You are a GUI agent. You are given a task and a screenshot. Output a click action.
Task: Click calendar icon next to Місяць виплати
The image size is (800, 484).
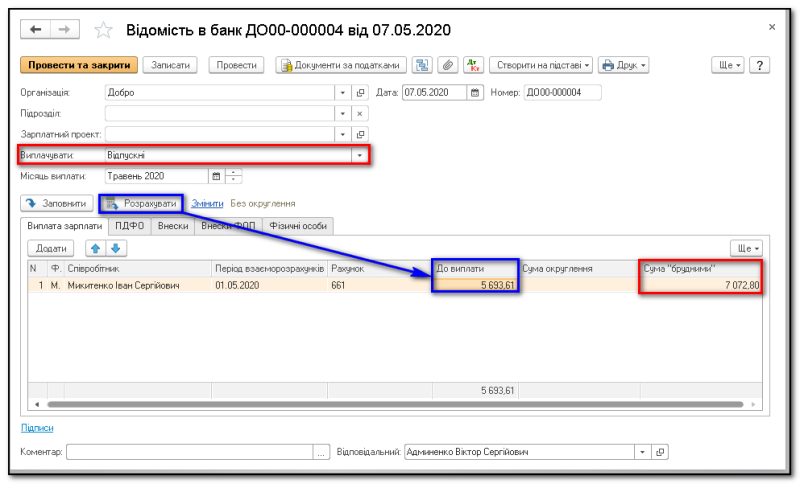216,176
